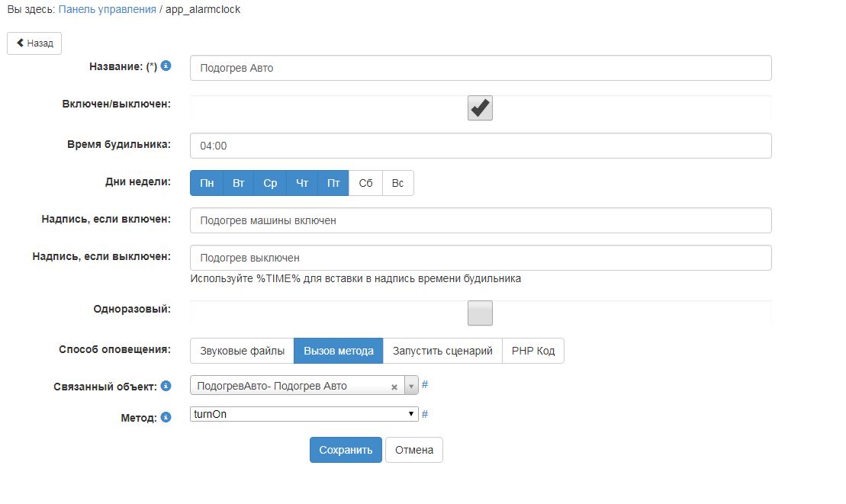The image size is (846, 504).
Task: Click the info icon beside Связанный объект
Action: (166, 387)
